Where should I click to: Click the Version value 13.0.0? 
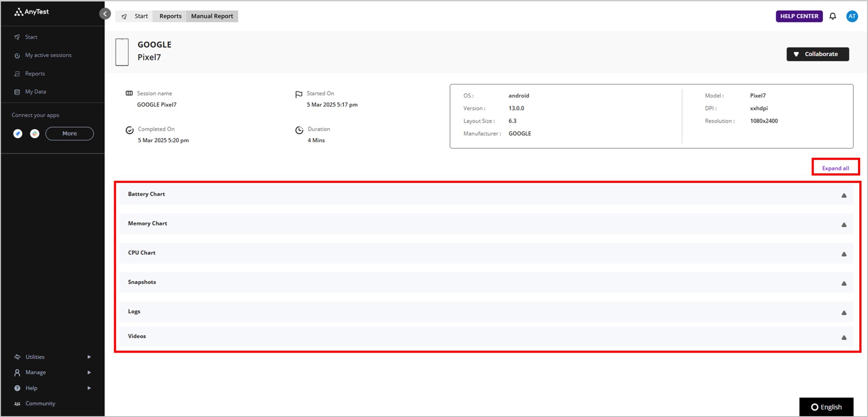[x=516, y=108]
